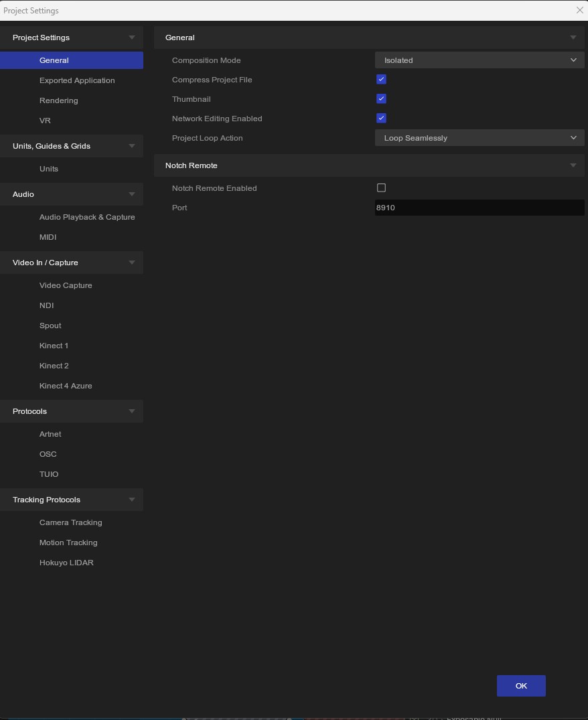Open the Rendering settings page
588x720 pixels.
pyautogui.click(x=58, y=100)
